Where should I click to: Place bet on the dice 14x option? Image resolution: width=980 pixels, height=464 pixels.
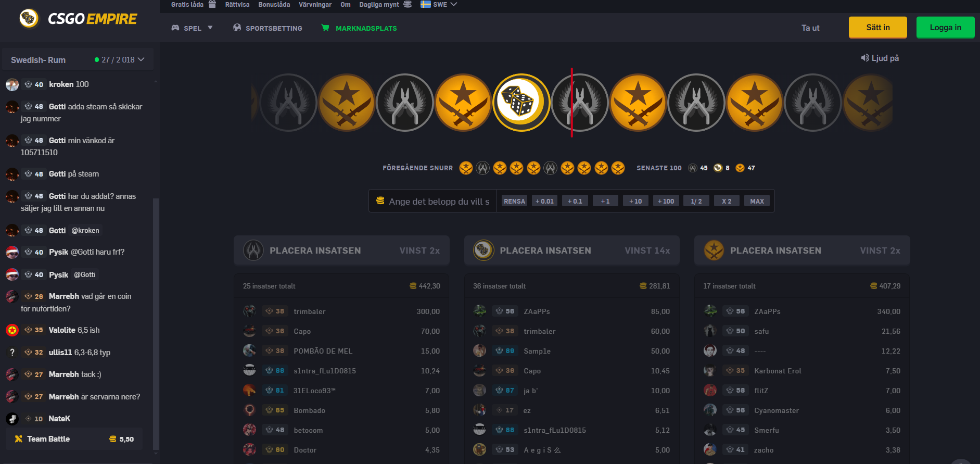(x=571, y=250)
